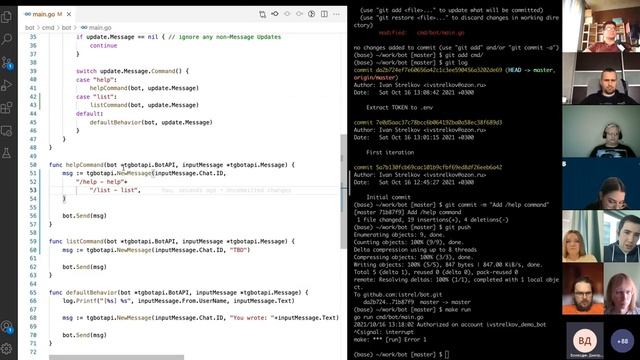Click the defaultBehavior function name on line 65
The image size is (640, 360).
[91, 293]
